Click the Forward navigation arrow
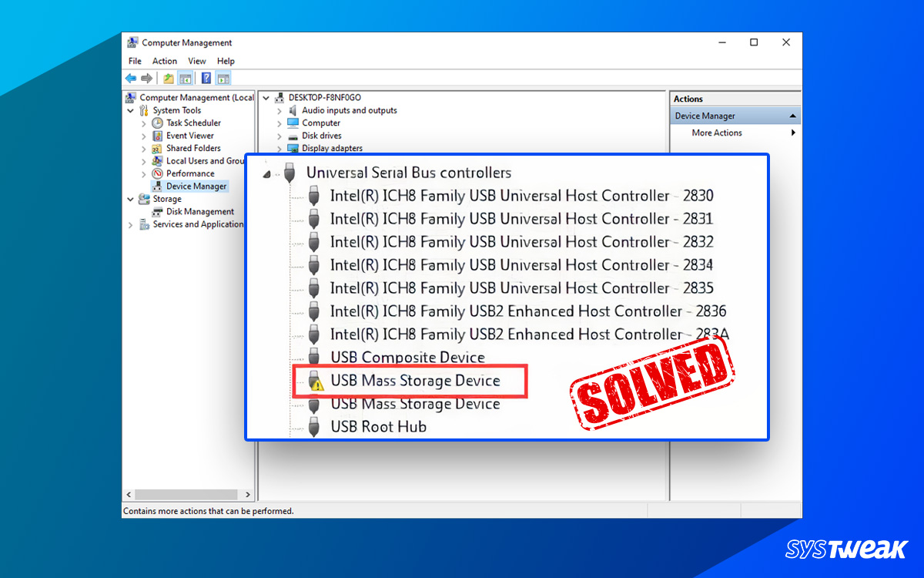This screenshot has height=578, width=924. 146,78
